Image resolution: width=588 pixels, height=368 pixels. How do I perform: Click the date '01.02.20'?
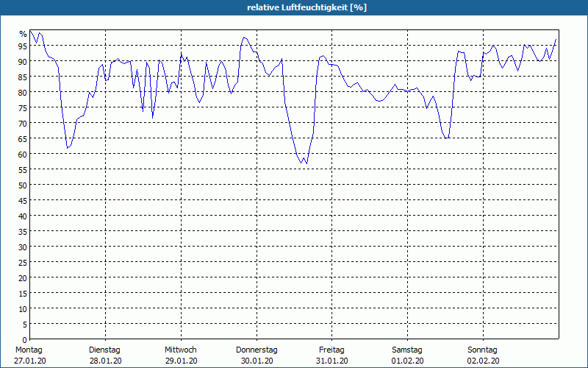(408, 361)
